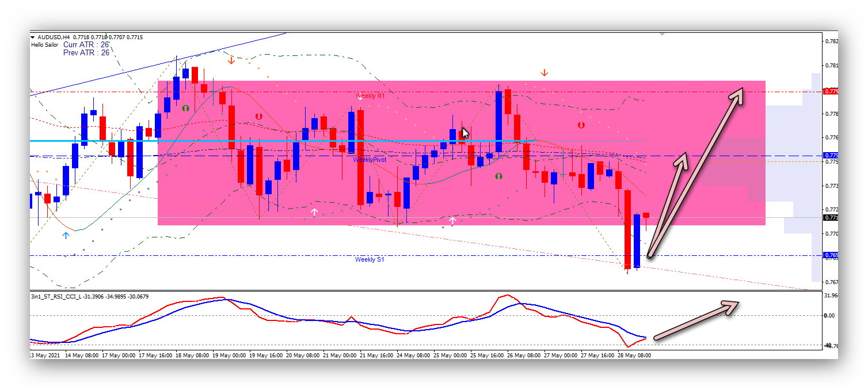
Task: Click the Weekly R1 label
Action: click(x=370, y=96)
